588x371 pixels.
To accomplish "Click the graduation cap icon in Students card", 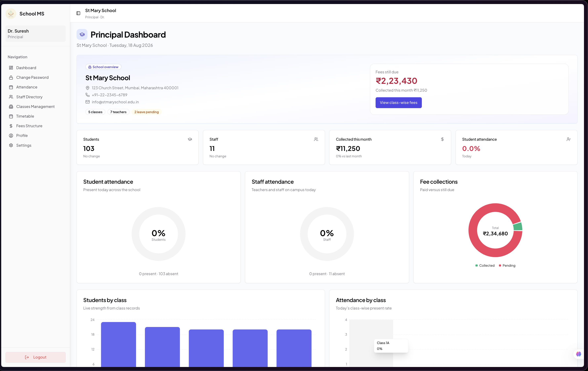I will click(x=190, y=139).
